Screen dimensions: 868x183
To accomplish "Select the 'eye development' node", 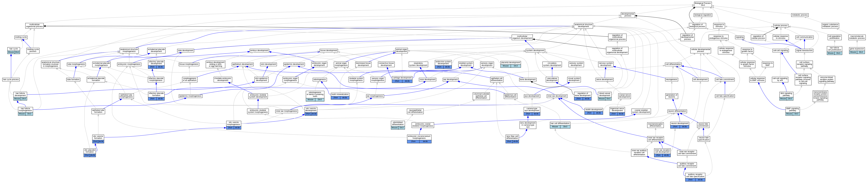I will [532, 96].
